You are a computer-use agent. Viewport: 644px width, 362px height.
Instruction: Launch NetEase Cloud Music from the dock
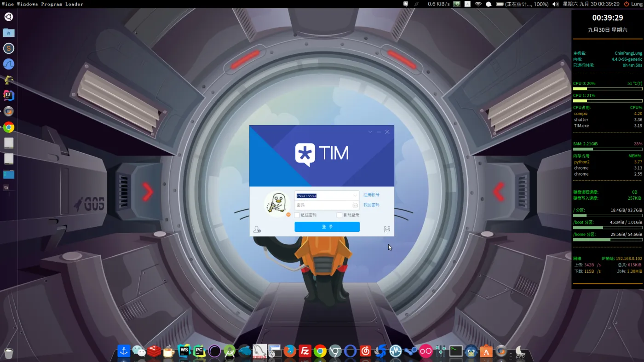click(x=365, y=351)
